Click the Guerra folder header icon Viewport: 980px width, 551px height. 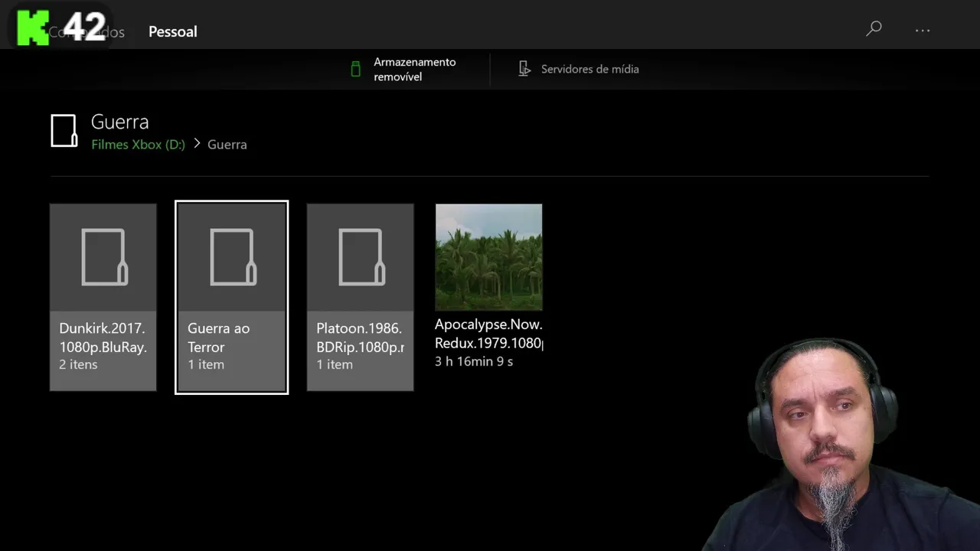point(64,131)
